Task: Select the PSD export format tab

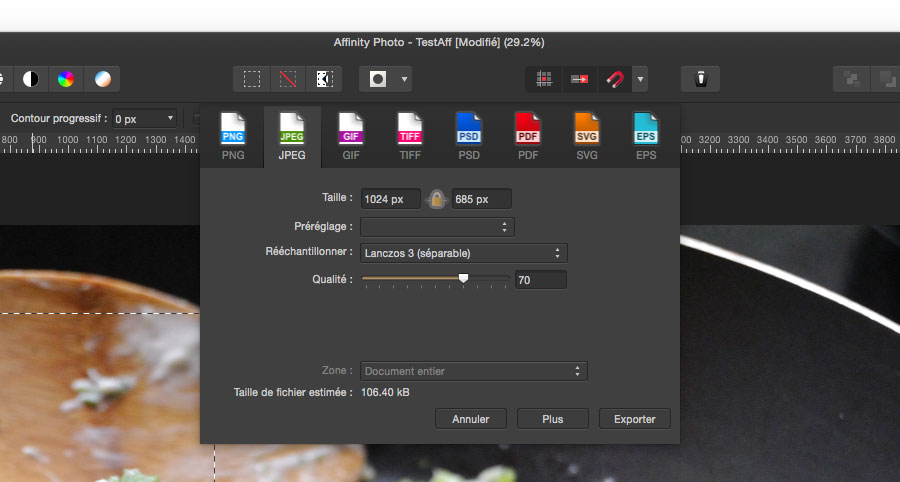Action: [469, 137]
